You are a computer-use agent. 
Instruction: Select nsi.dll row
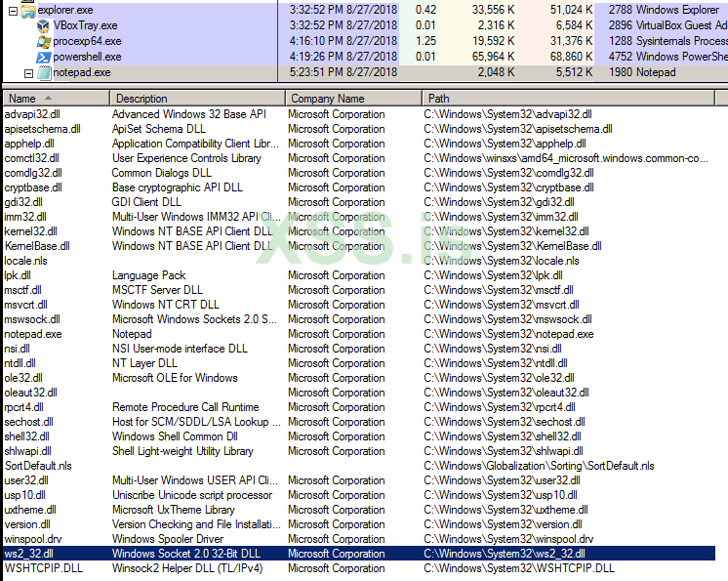pyautogui.click(x=359, y=349)
